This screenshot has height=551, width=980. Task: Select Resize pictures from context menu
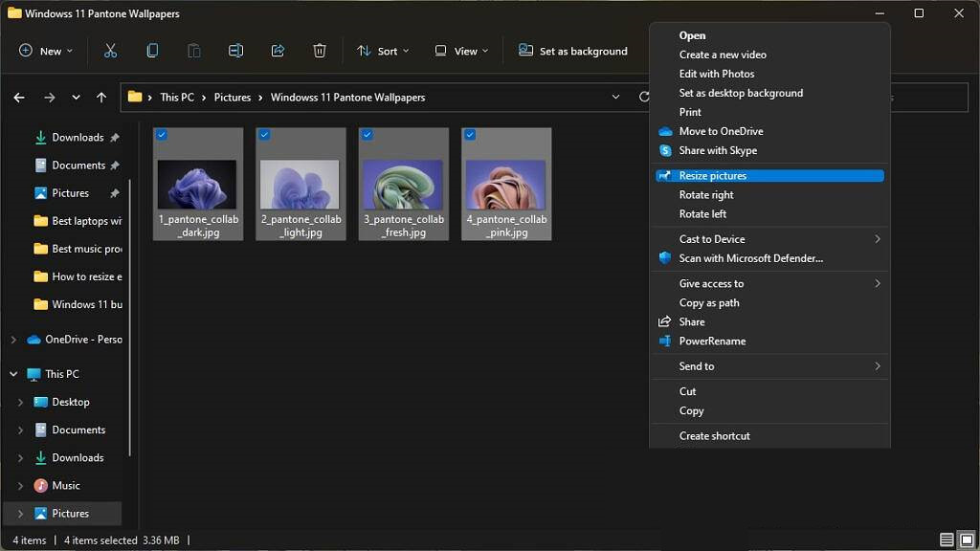tap(713, 176)
